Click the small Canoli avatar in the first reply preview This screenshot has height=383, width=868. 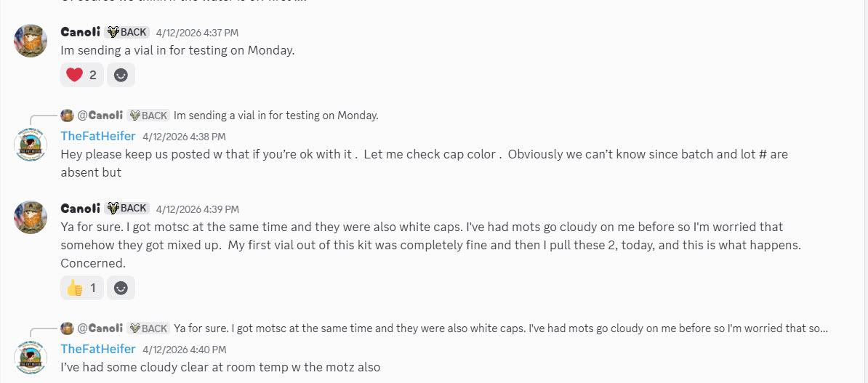pyautogui.click(x=67, y=116)
